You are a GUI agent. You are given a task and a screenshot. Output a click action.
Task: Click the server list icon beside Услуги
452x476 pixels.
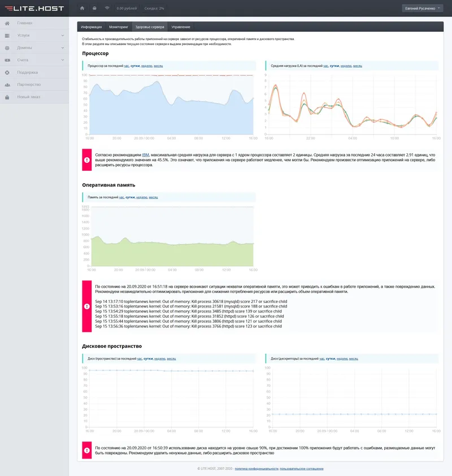click(x=7, y=36)
